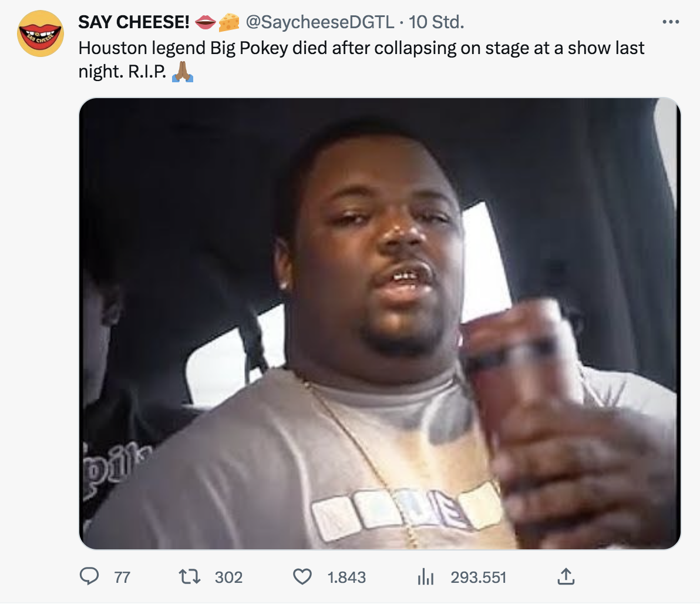Click the tweet text about Big Pokey

(x=361, y=48)
